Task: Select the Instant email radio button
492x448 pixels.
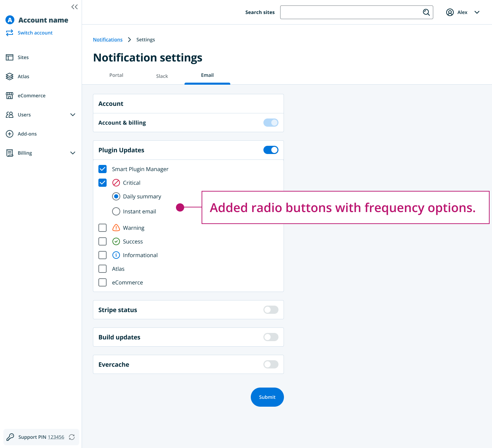Action: 116,211
